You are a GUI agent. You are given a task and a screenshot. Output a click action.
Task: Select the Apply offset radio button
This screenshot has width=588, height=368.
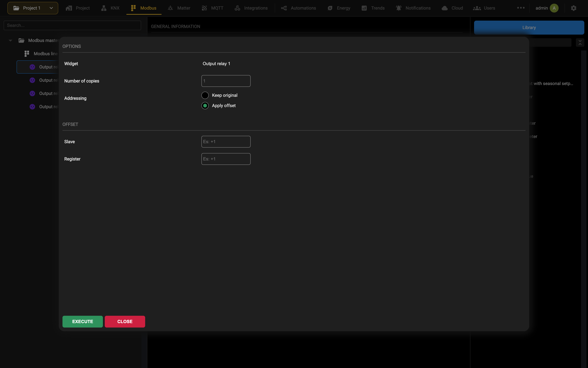(205, 106)
